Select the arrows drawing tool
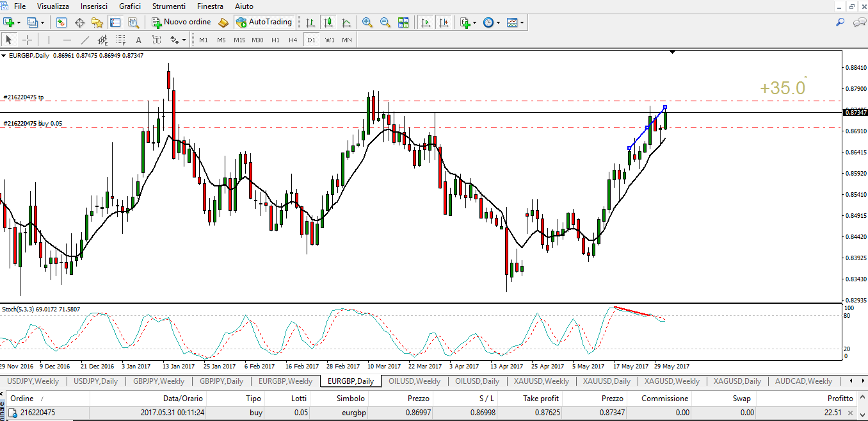Screen dimensions: 868x421 pos(174,40)
